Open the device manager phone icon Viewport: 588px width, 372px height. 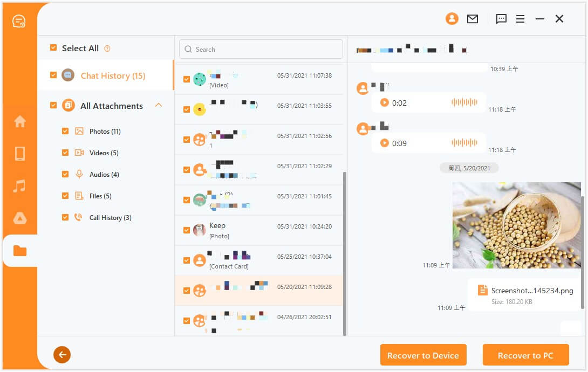coord(19,154)
